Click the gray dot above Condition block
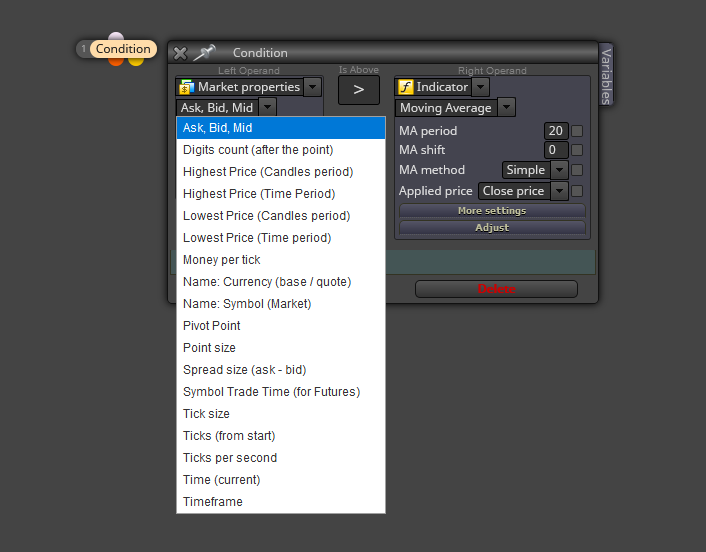Image resolution: width=706 pixels, height=552 pixels. [116, 36]
